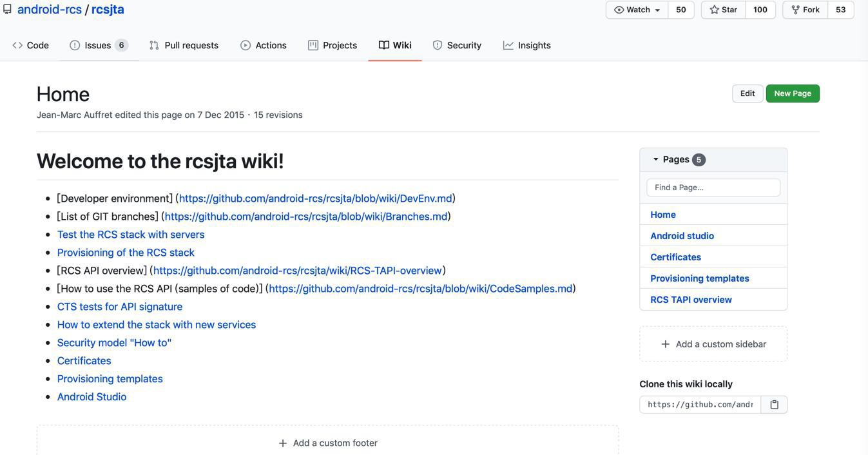
Task: Open the android-rcs owner link
Action: (x=50, y=9)
